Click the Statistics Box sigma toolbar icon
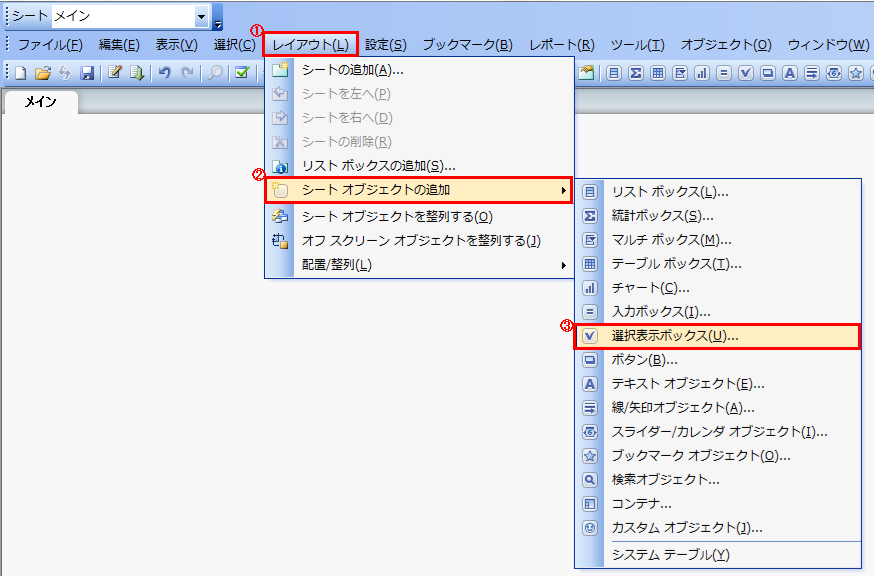874x576 pixels. click(x=635, y=73)
